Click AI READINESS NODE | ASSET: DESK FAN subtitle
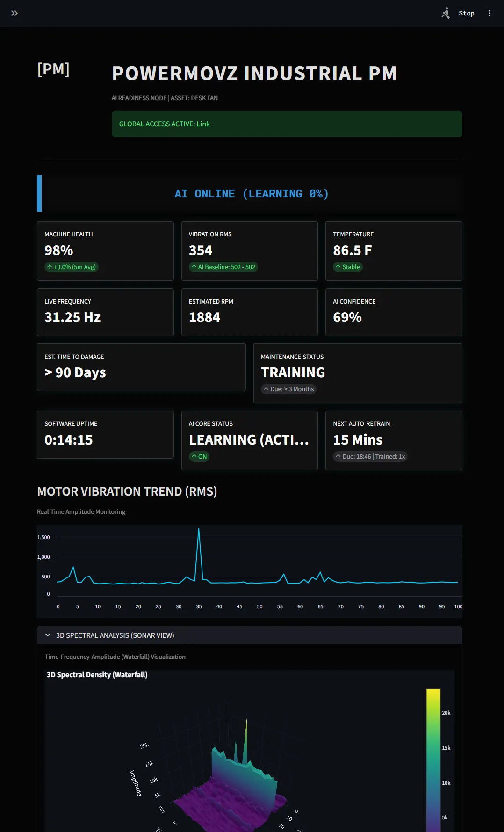 165,98
